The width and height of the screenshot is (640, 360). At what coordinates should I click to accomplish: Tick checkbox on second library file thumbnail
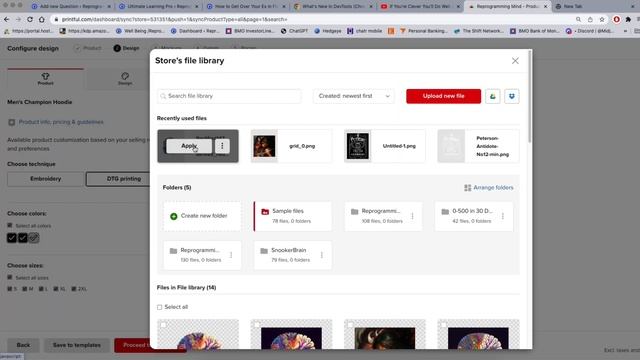coord(257,325)
